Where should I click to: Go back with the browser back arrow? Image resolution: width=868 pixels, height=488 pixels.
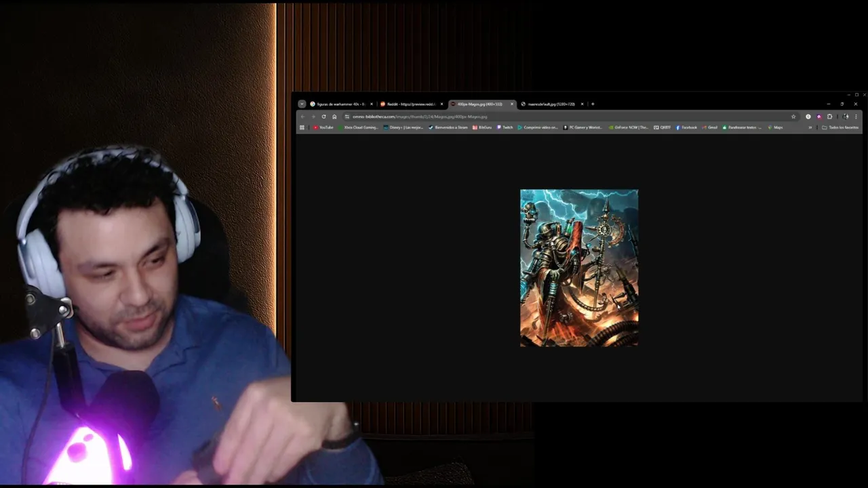[302, 117]
